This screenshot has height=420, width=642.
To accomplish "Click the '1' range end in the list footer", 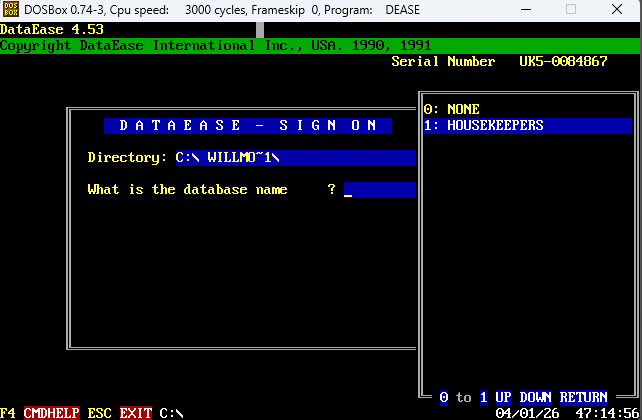I will [x=484, y=397].
